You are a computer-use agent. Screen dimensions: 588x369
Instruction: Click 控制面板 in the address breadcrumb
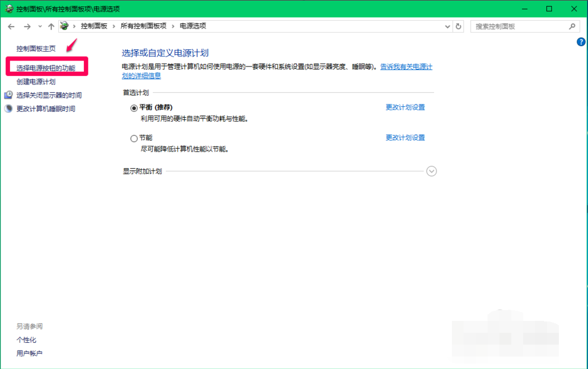point(94,26)
